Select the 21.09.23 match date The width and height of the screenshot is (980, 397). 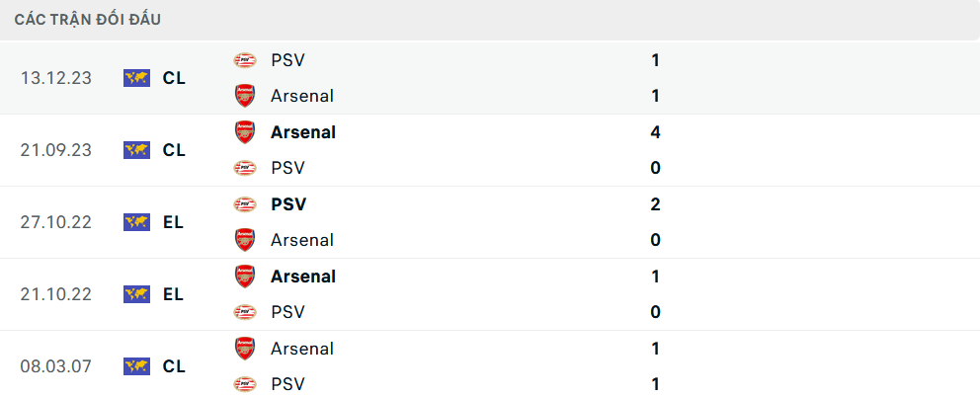55,150
